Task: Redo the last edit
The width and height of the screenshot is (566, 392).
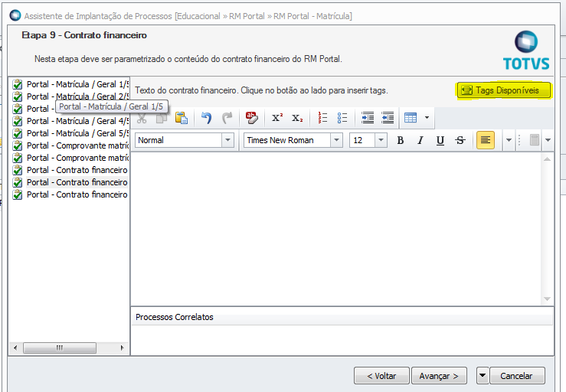Action: point(227,118)
